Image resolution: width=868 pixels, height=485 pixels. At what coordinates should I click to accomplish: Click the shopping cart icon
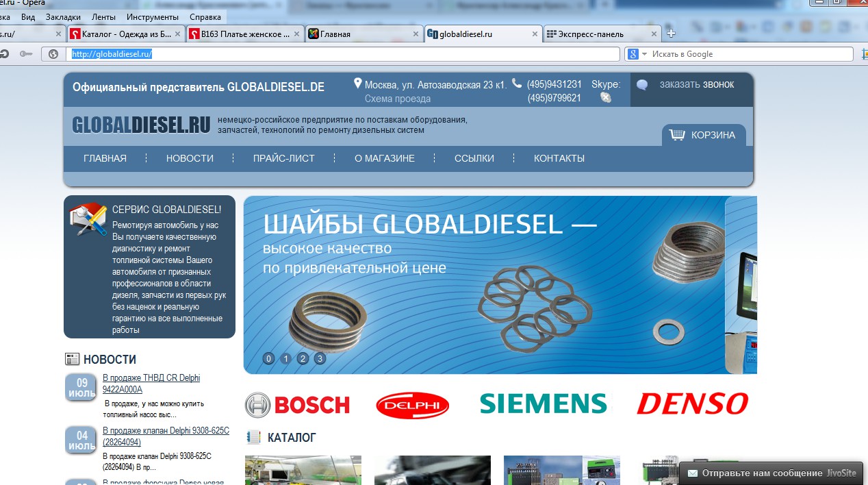coord(677,135)
